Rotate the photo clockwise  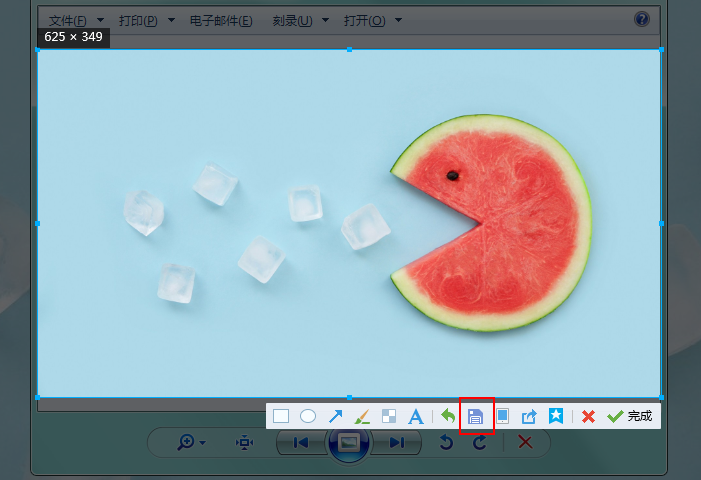[480, 442]
